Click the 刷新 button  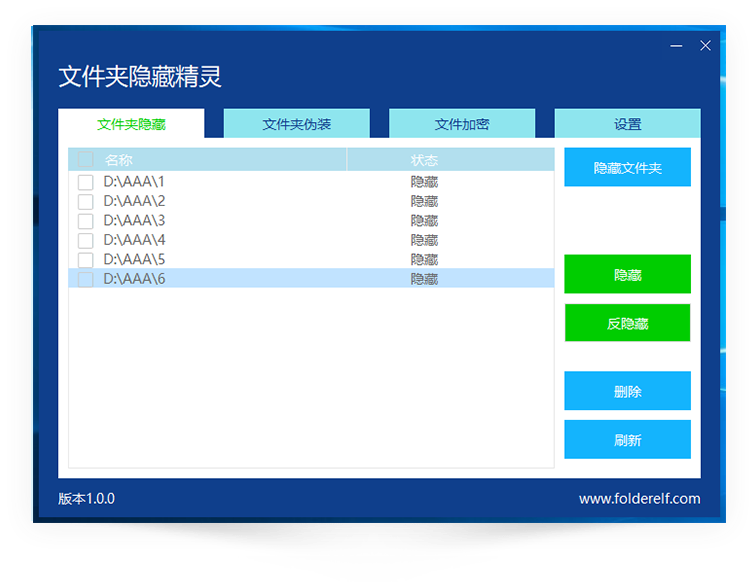tap(627, 440)
